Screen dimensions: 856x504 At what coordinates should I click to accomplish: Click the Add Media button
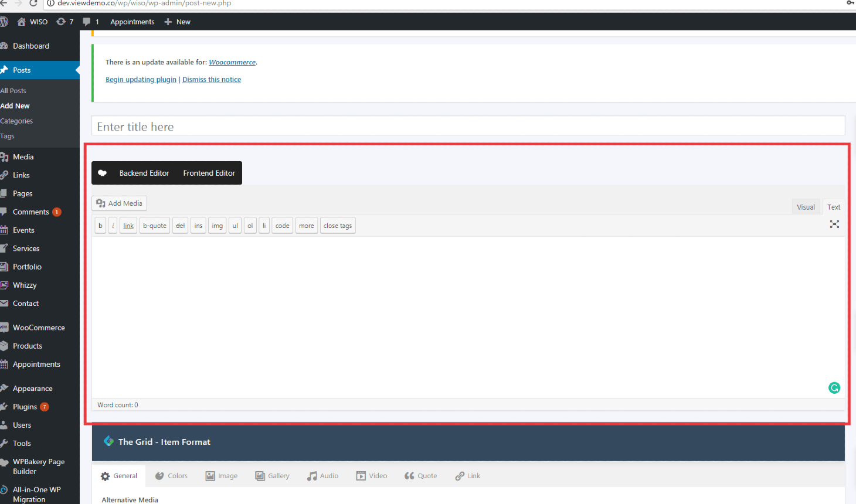pyautogui.click(x=119, y=203)
